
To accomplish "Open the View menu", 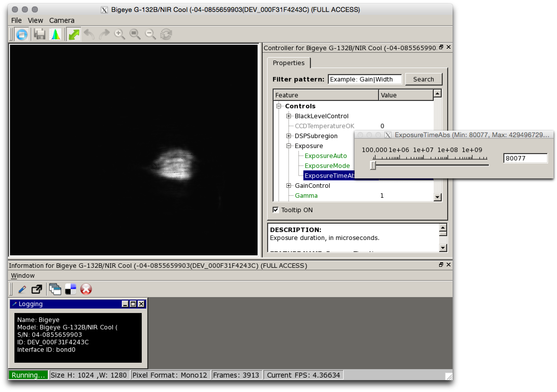I will pos(35,20).
